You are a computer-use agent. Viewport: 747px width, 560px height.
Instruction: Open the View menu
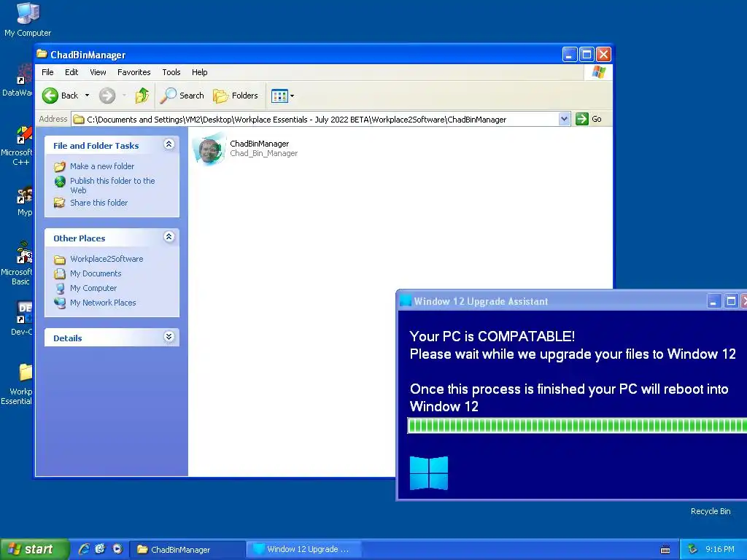click(98, 72)
